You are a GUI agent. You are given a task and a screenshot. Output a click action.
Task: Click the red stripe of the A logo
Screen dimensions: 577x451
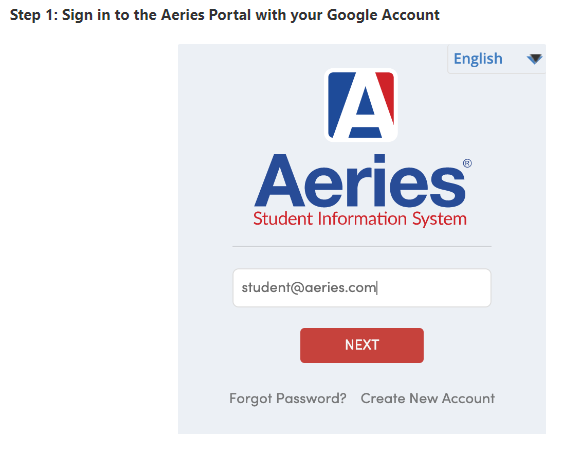point(386,96)
